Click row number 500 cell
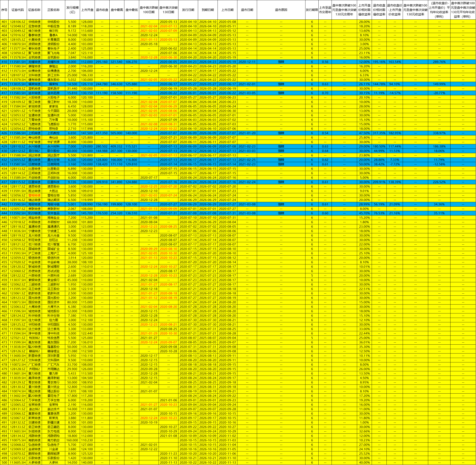 click(x=4, y=462)
